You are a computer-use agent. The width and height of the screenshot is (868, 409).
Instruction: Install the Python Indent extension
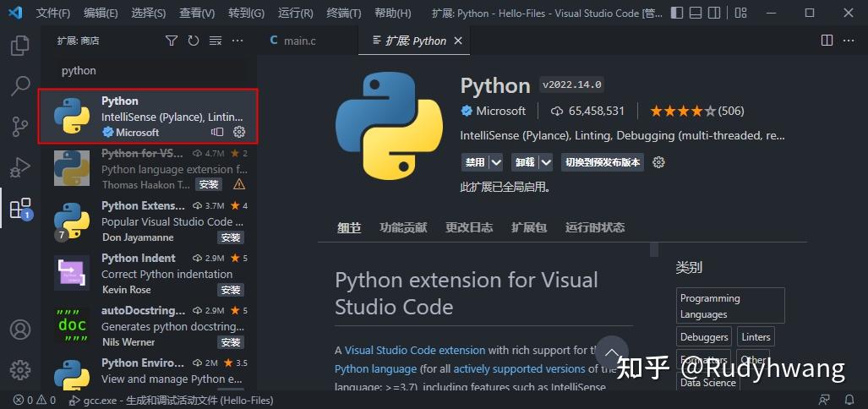231,290
